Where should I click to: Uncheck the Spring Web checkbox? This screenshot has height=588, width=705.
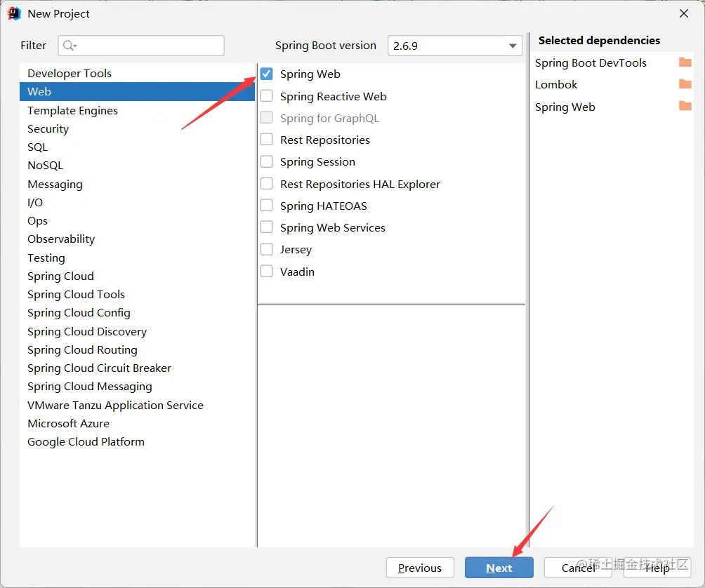(x=267, y=74)
